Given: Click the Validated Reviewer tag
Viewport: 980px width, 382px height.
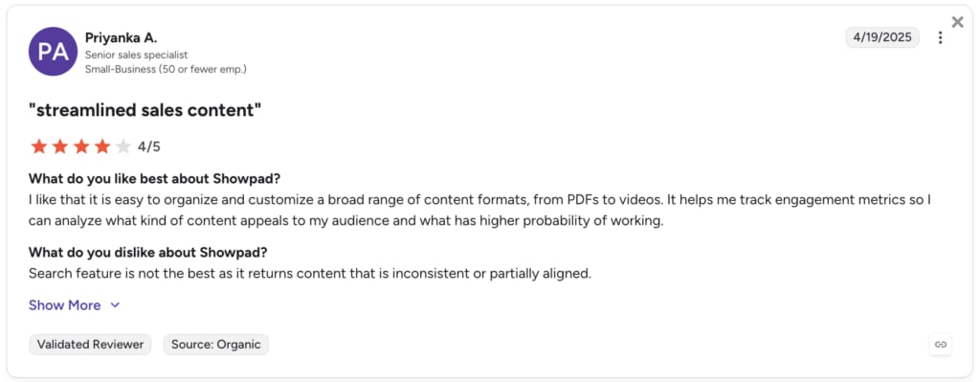Looking at the screenshot, I should tap(90, 345).
